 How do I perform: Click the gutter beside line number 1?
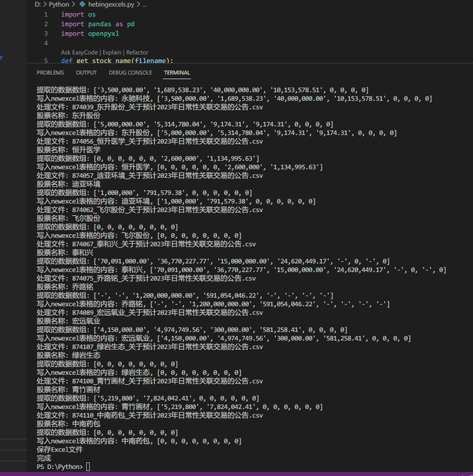(x=46, y=14)
